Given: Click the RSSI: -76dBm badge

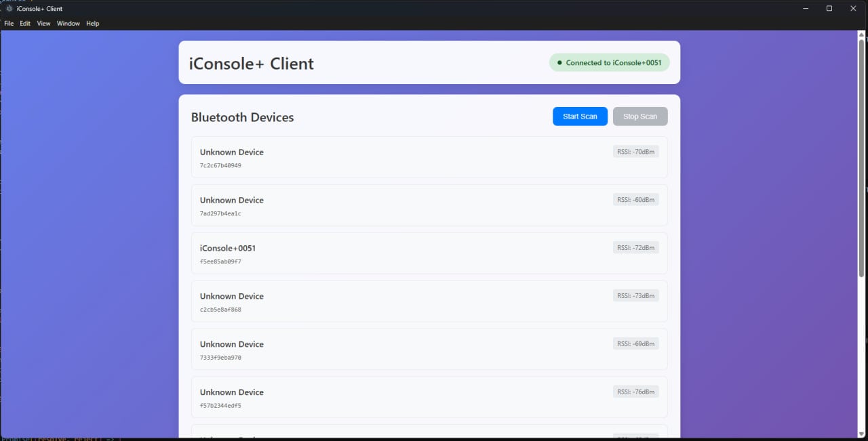Looking at the screenshot, I should pyautogui.click(x=635, y=392).
